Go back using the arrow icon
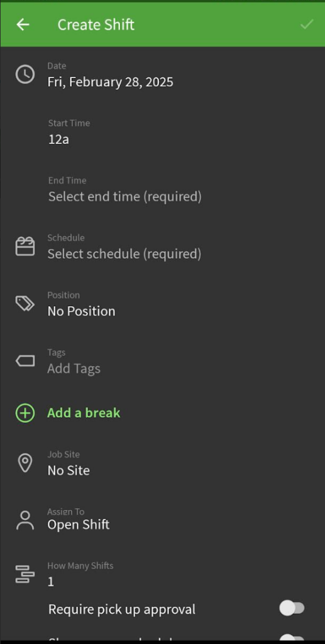Screen dimensions: 325x644 click(x=23, y=25)
